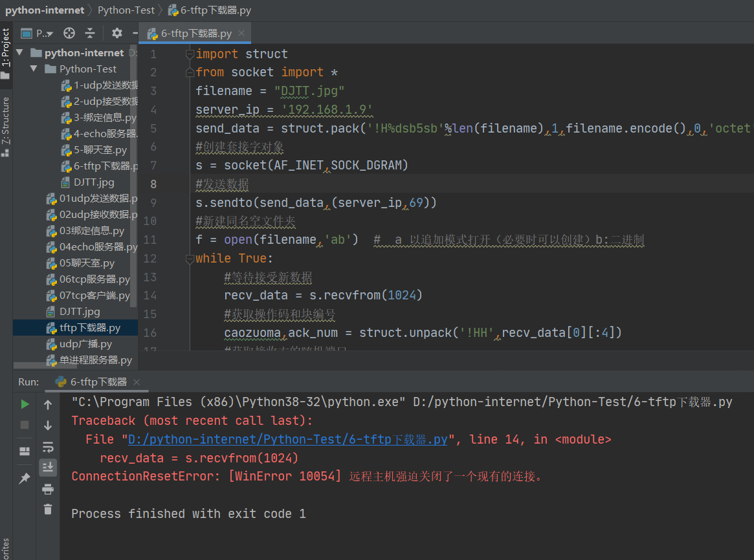Click Python-Test in the breadcrumb bar
Image resolution: width=754 pixels, height=560 pixels.
pyautogui.click(x=126, y=10)
